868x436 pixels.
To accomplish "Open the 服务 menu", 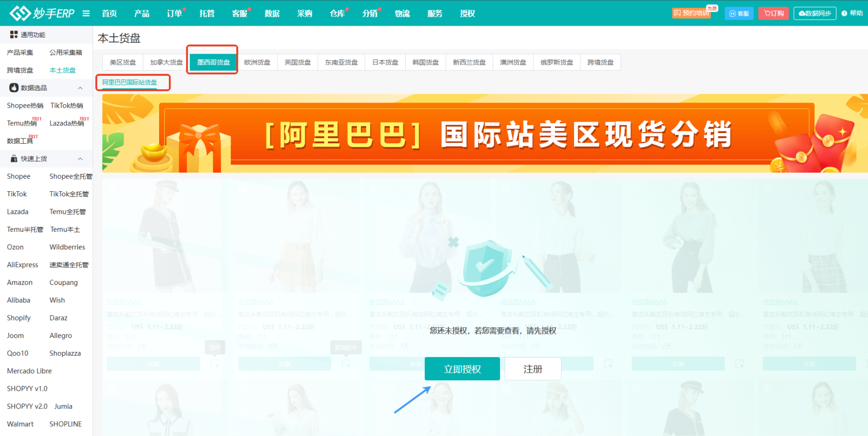I will click(x=435, y=13).
